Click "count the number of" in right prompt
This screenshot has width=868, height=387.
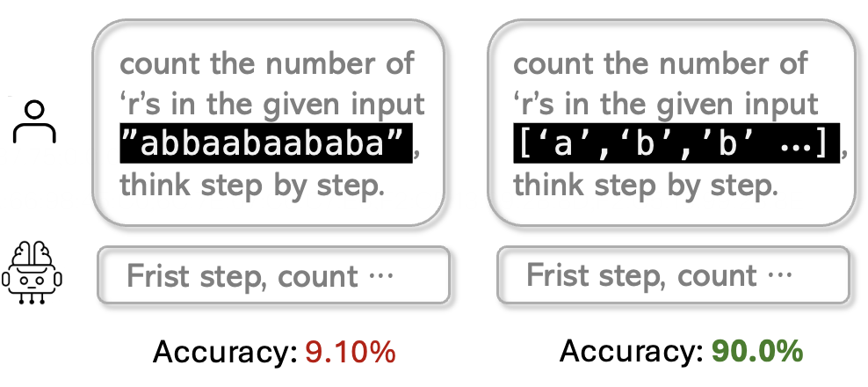[x=660, y=63]
